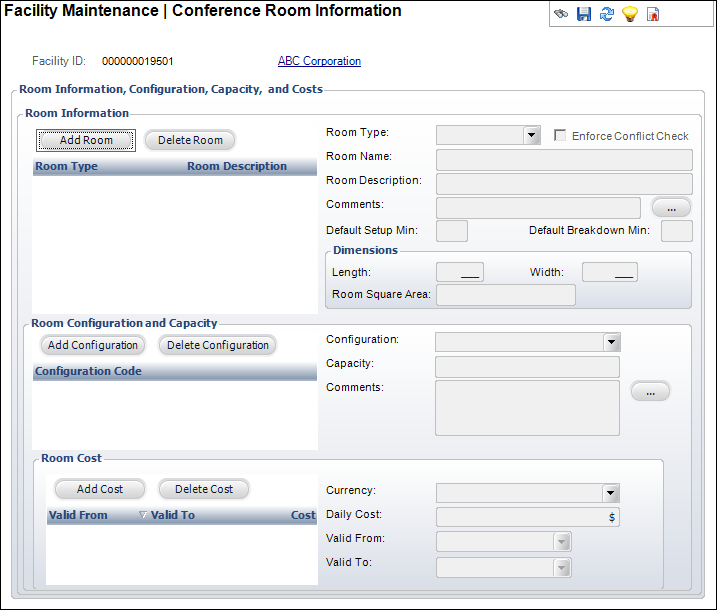Image resolution: width=717 pixels, height=610 pixels.
Task: Expand the Room Type dropdown
Action: coord(531,135)
